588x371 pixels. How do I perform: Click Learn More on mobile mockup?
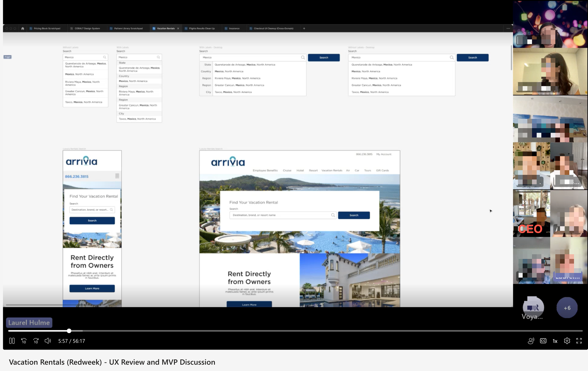(92, 288)
